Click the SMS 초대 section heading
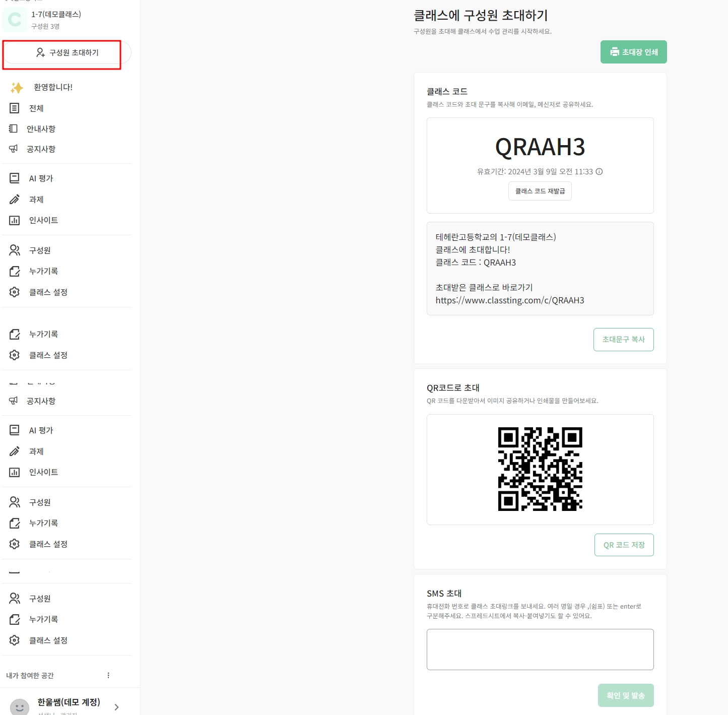 444,594
